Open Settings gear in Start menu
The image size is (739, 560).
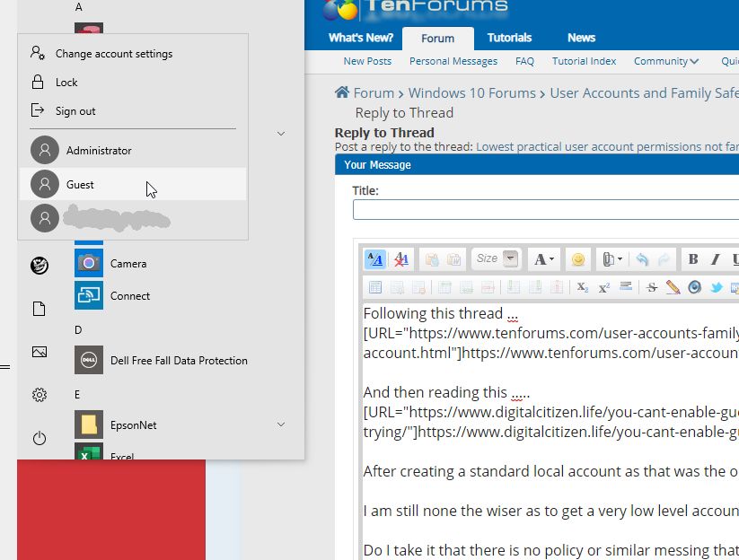(40, 395)
